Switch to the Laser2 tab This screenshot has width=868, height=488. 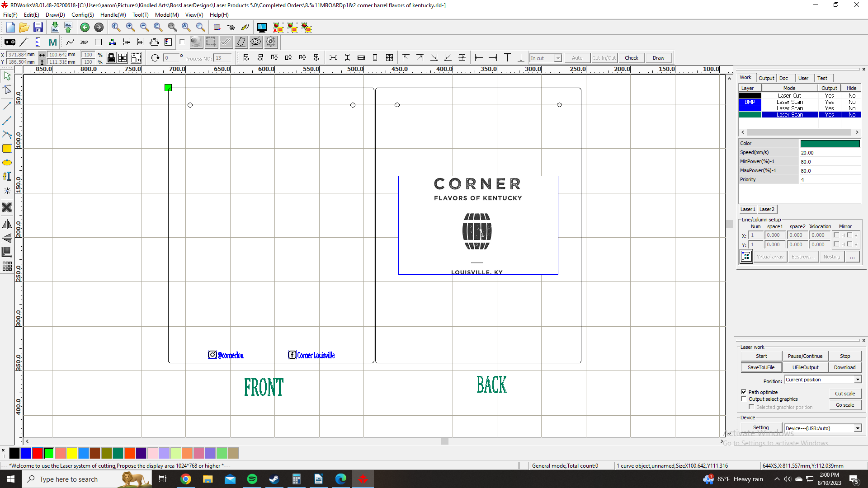click(x=767, y=209)
